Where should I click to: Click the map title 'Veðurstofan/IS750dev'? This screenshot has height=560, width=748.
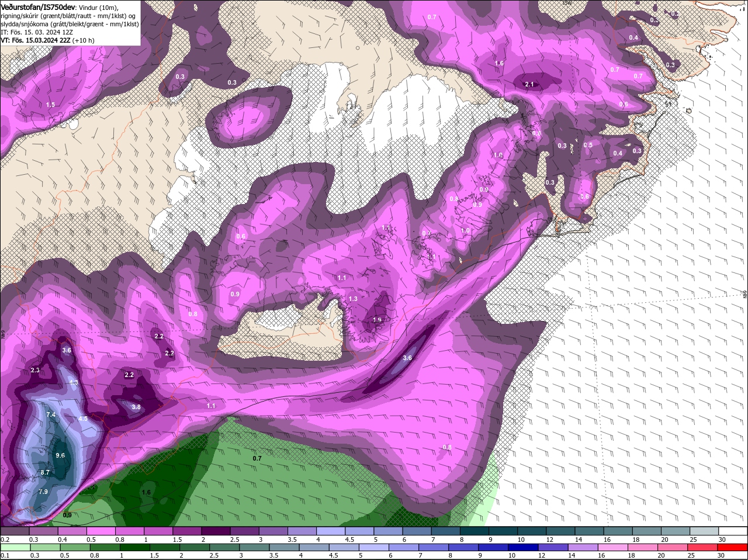pyautogui.click(x=38, y=7)
